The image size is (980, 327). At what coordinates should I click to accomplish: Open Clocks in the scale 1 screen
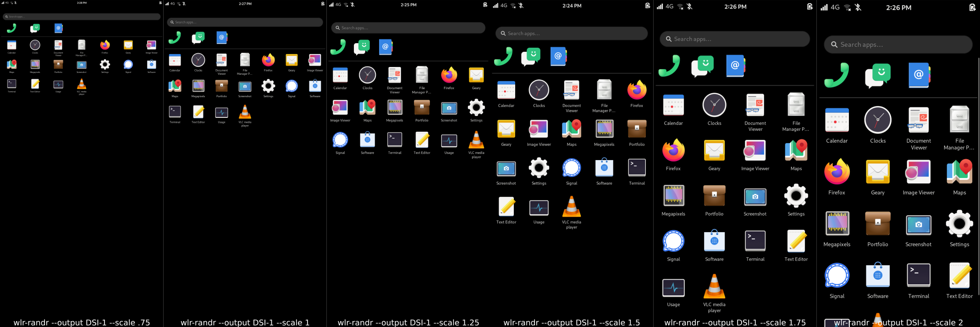coord(198,60)
